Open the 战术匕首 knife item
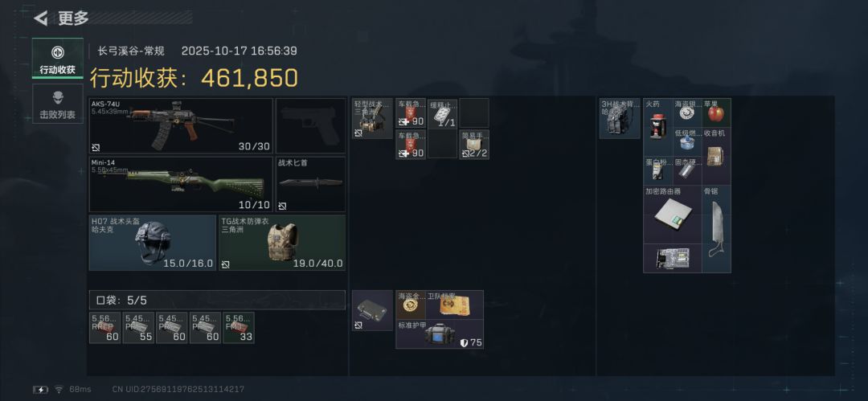868x401 pixels. (x=310, y=185)
